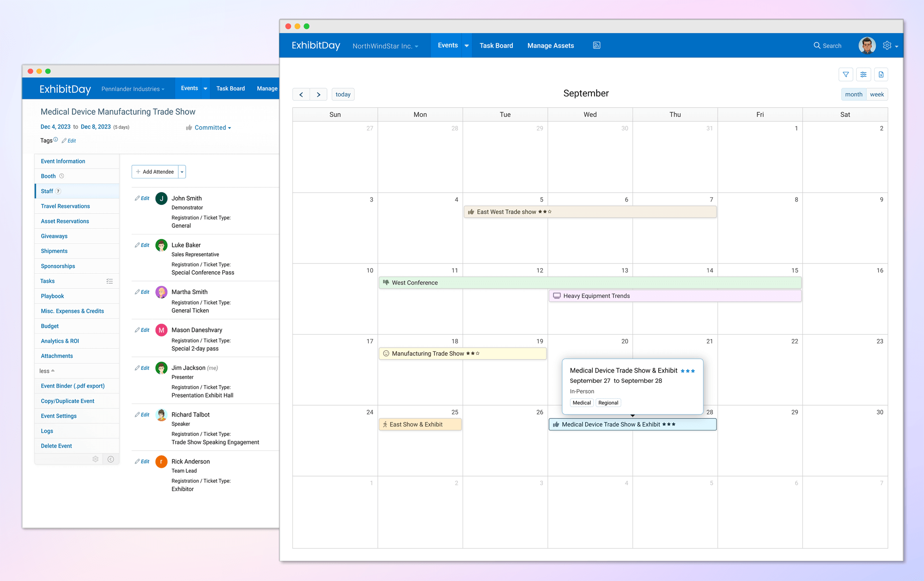Screen dimensions: 924x581
Task: Expand Events dropdown arrow in Pennlander window
Action: (205, 88)
